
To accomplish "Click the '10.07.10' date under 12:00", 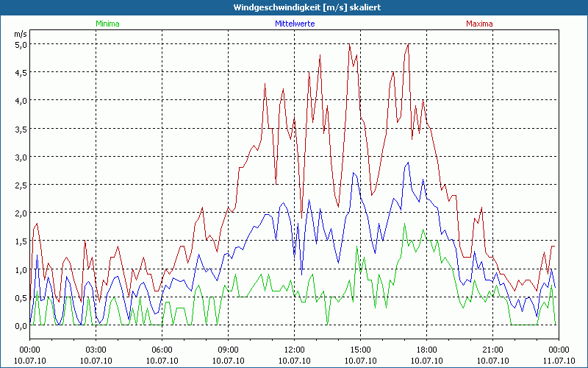I will 295,361.
